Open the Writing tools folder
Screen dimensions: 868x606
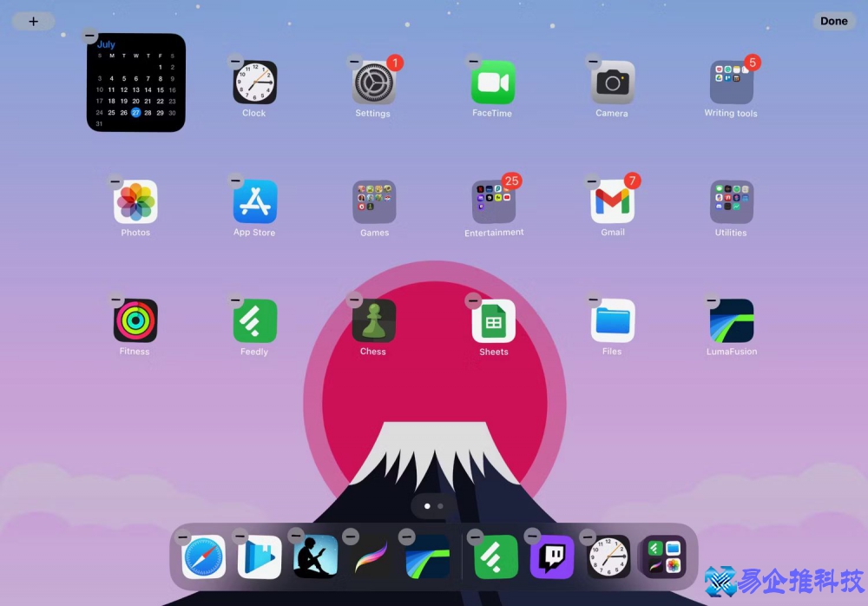[731, 82]
